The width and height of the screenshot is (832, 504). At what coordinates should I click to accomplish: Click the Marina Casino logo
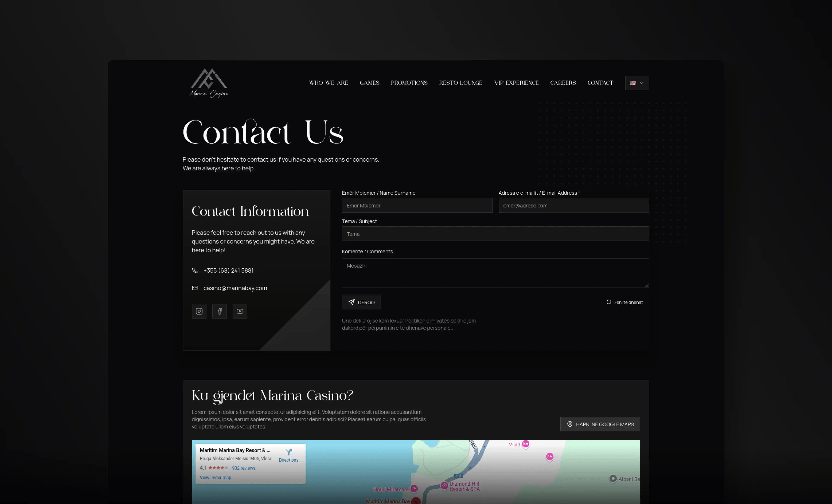coord(208,83)
